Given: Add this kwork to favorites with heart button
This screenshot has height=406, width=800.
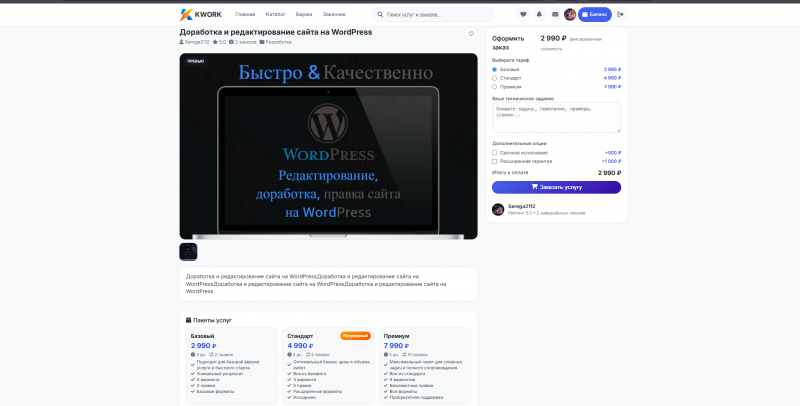Looking at the screenshot, I should coord(471,34).
